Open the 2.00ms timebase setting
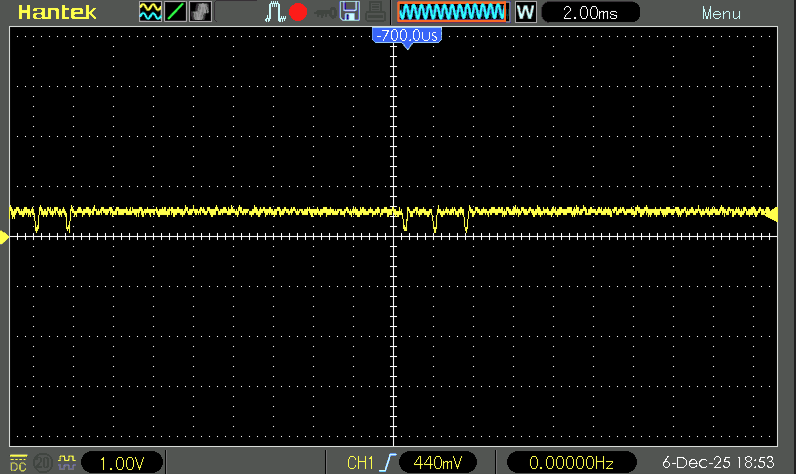This screenshot has height=474, width=796. tap(590, 13)
